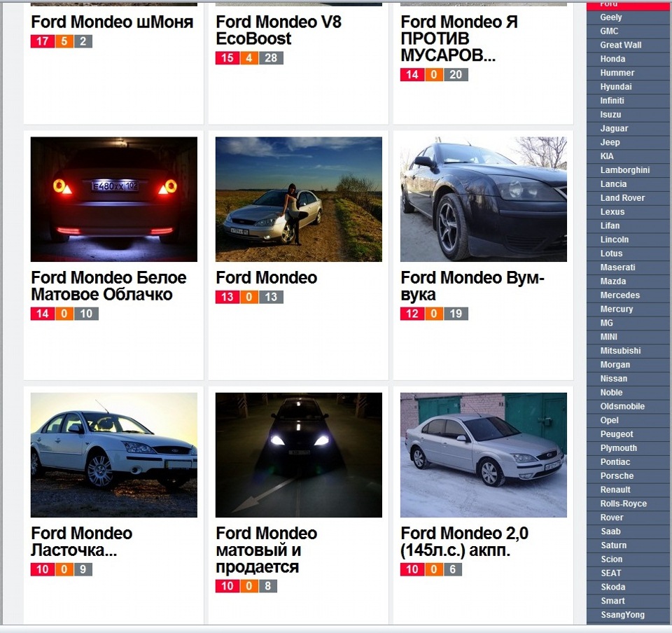Select Jeep brand
The height and width of the screenshot is (633, 672).
click(629, 142)
